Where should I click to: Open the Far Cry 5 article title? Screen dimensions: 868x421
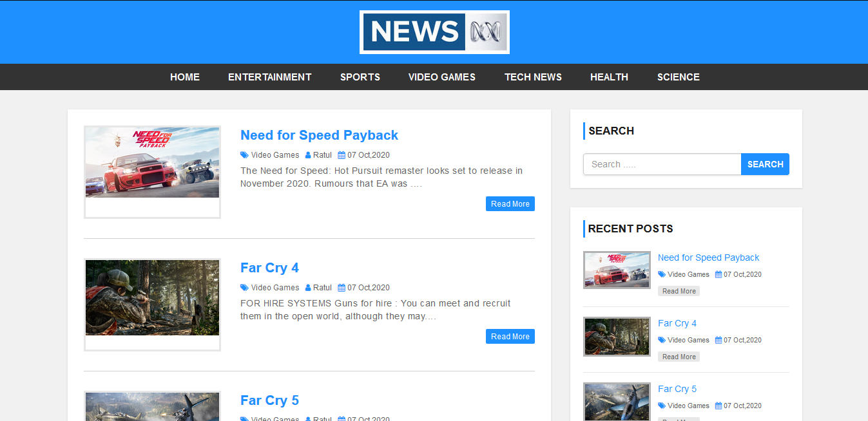(269, 400)
